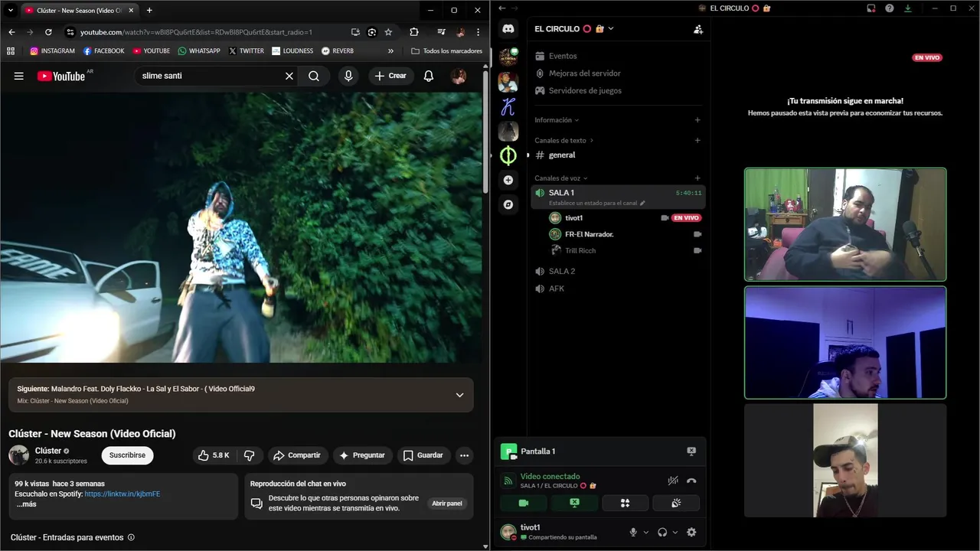The height and width of the screenshot is (551, 980).
Task: Open Chrome media control icon
Action: tap(441, 32)
